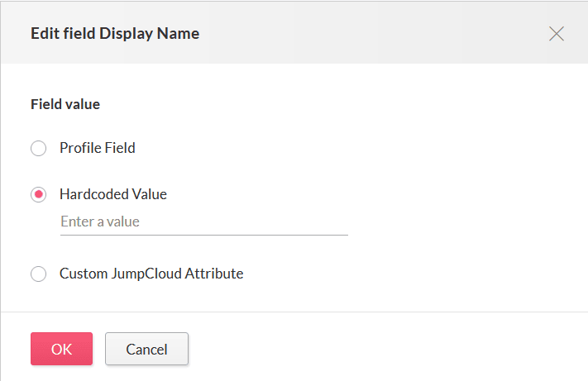Click the Field value heading
This screenshot has width=588, height=381.
[65, 105]
